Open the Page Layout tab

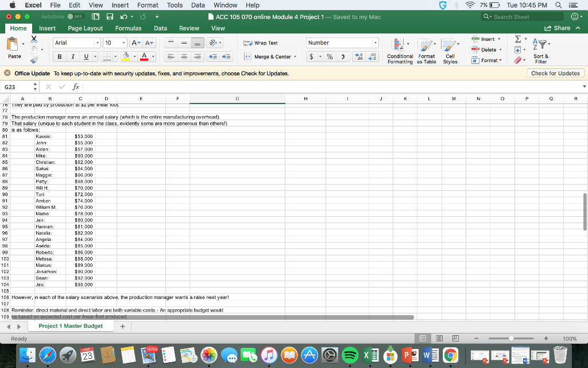coord(85,28)
